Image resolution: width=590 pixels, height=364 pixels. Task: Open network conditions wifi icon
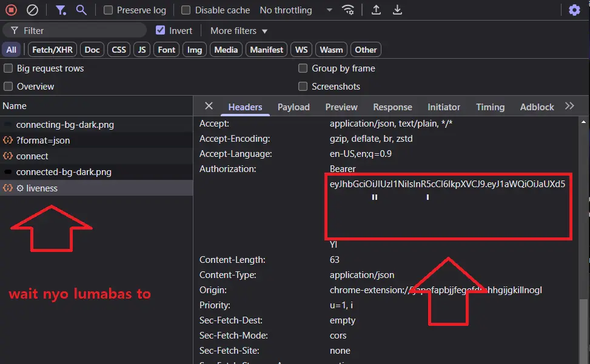348,10
